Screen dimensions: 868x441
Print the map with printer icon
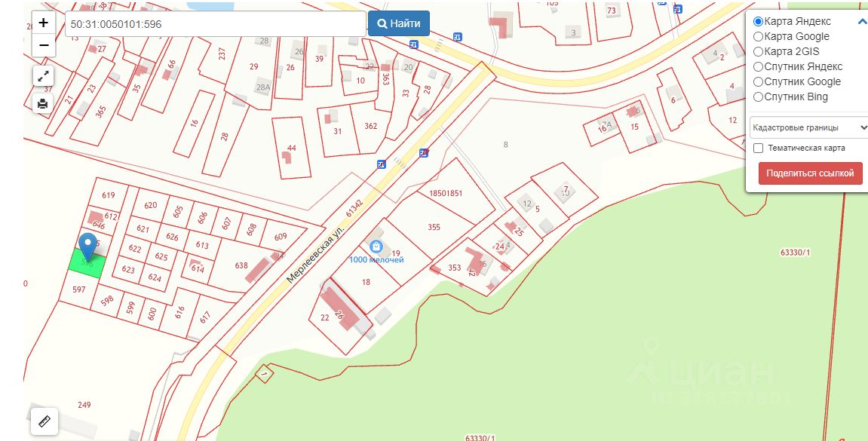pos(43,103)
